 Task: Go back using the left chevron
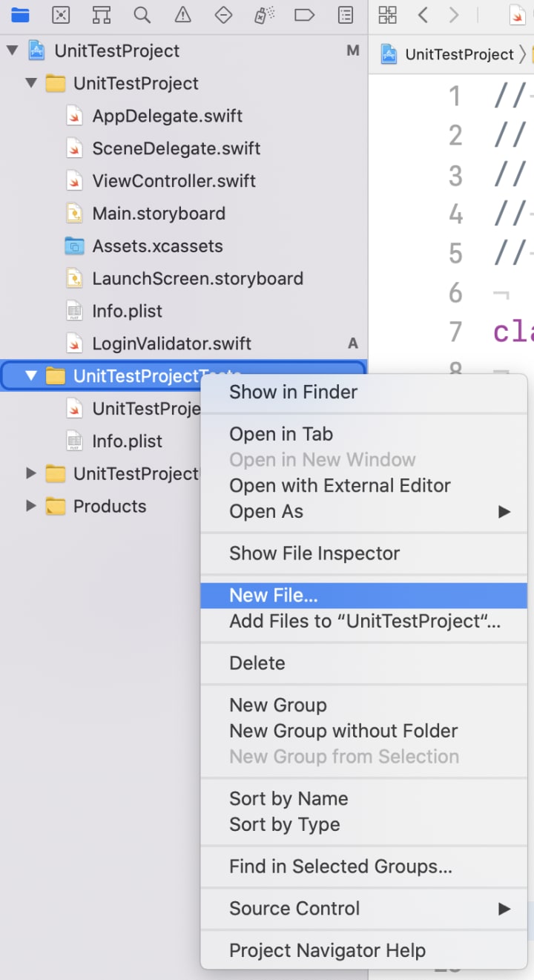point(423,15)
